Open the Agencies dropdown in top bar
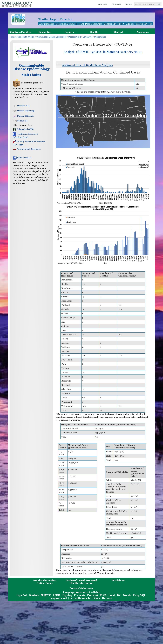 [117, 4]
